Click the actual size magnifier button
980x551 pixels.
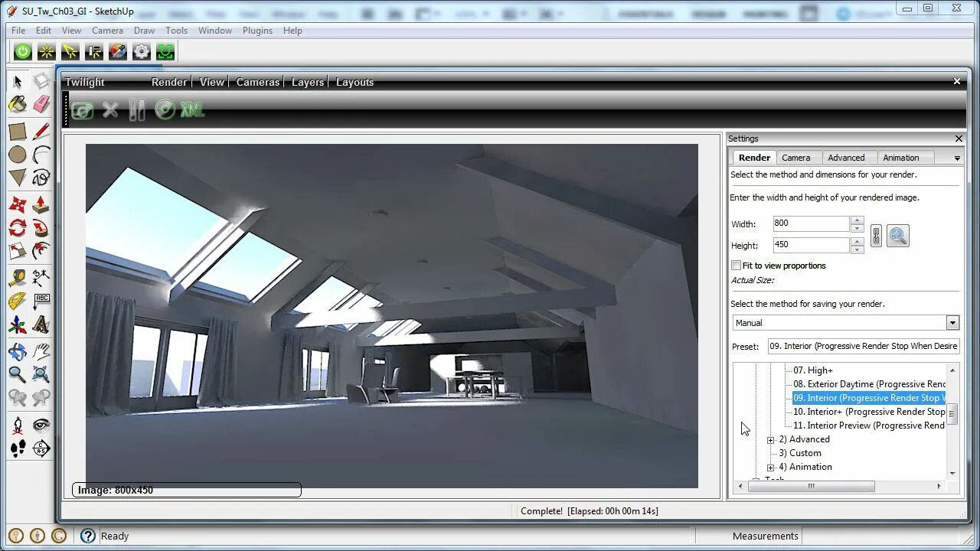(897, 236)
